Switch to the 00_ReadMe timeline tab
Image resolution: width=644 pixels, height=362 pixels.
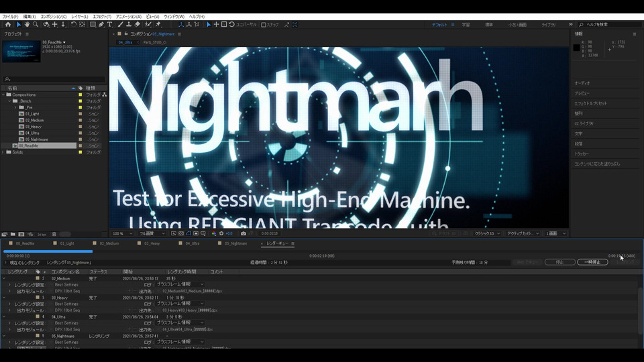[25, 243]
